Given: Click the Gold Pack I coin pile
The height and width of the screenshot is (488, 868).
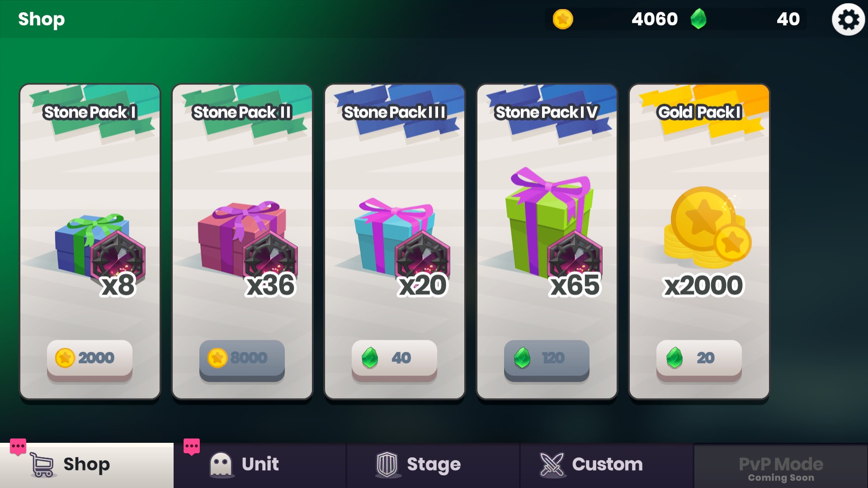Looking at the screenshot, I should pyautogui.click(x=708, y=227).
